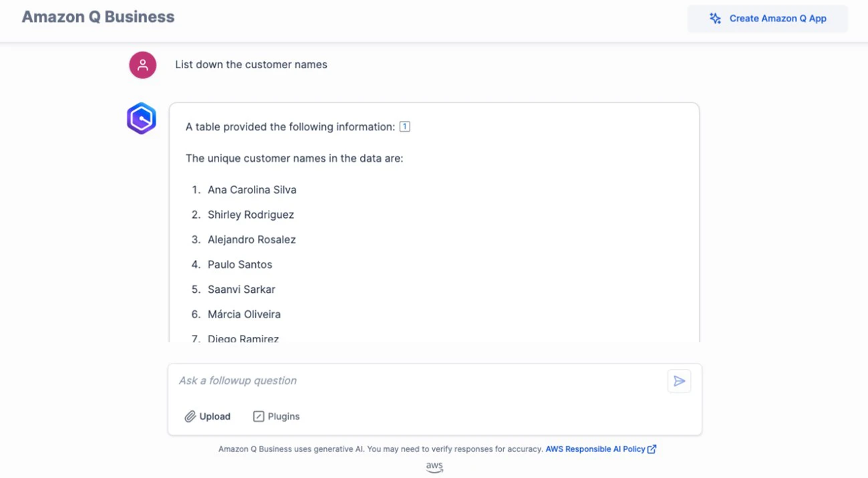Focus the Ask a followup question field

click(421, 380)
